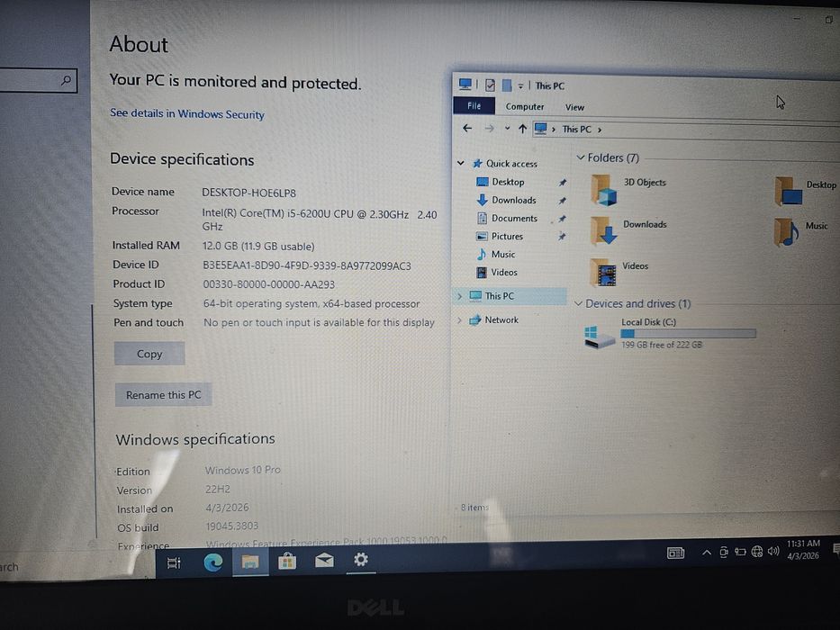The width and height of the screenshot is (840, 630).
Task: Click the Up one level arrow
Action: [x=522, y=129]
